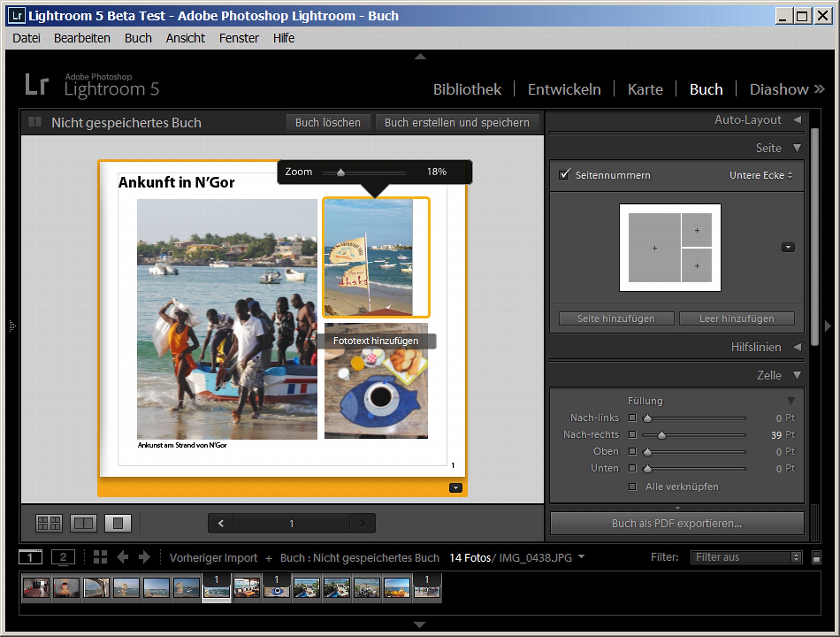Collapse the Seite panel

(x=797, y=148)
